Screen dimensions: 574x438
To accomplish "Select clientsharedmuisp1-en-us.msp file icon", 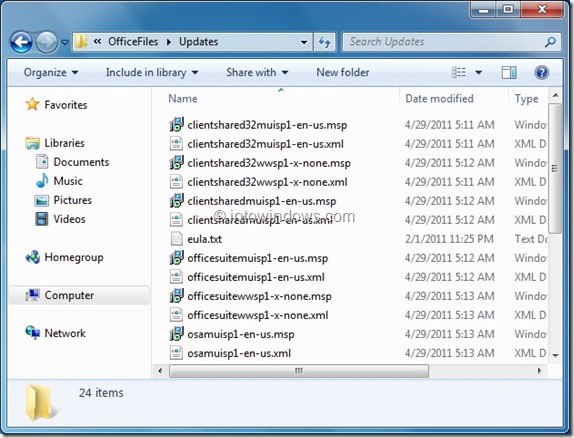I will pyautogui.click(x=176, y=201).
